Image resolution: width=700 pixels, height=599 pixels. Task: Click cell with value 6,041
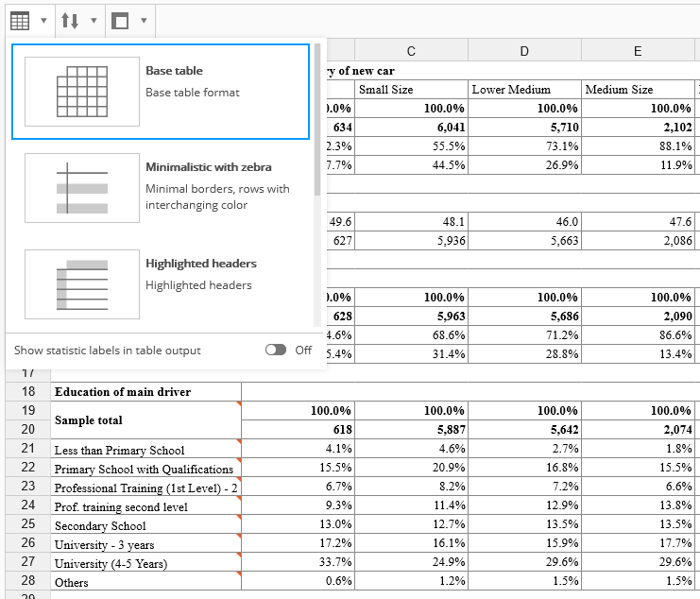coord(411,128)
